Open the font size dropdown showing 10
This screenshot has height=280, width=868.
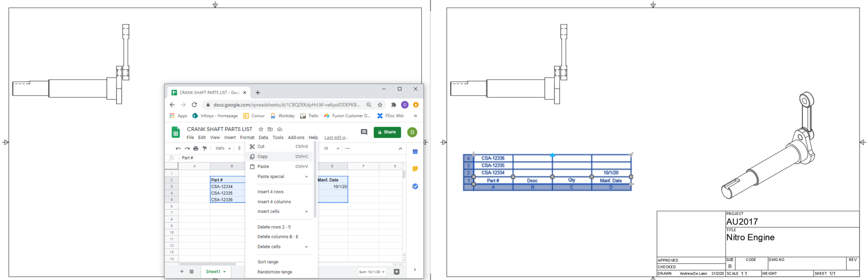click(x=331, y=148)
